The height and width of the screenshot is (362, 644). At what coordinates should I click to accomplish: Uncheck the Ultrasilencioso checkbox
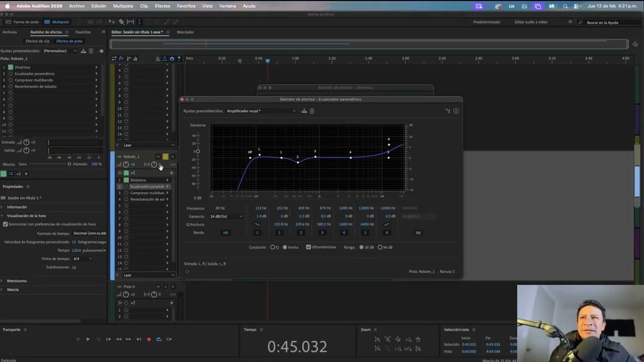click(308, 247)
